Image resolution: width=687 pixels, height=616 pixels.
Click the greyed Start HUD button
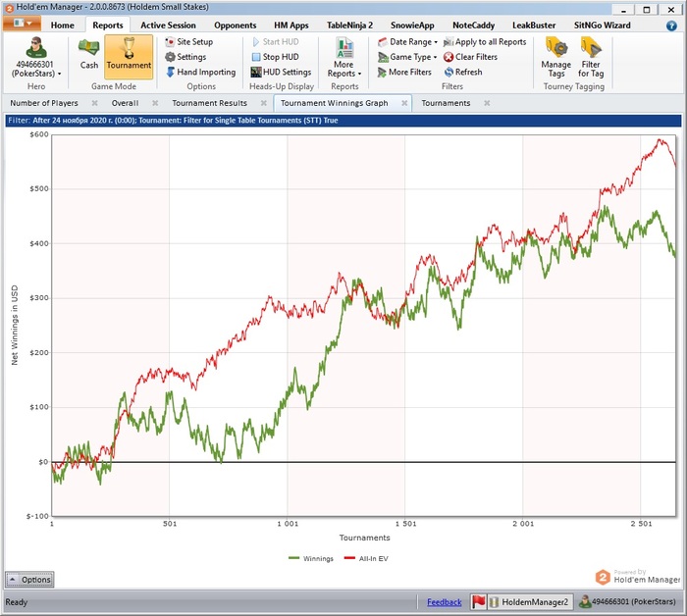276,42
